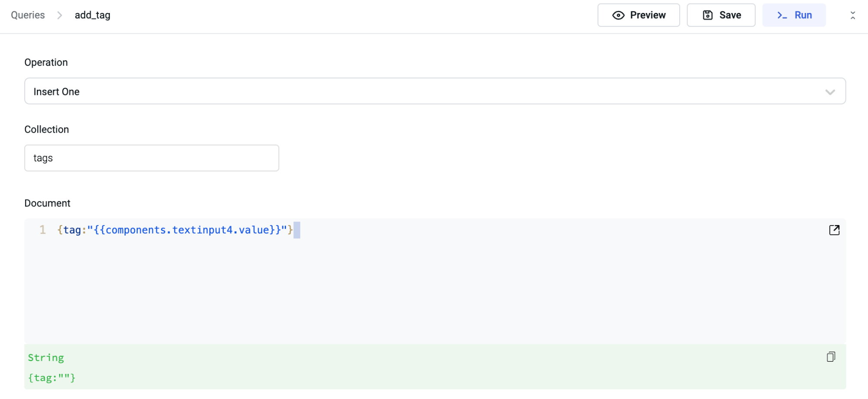
Task: Click the floppy disk icon on Save
Action: [707, 15]
